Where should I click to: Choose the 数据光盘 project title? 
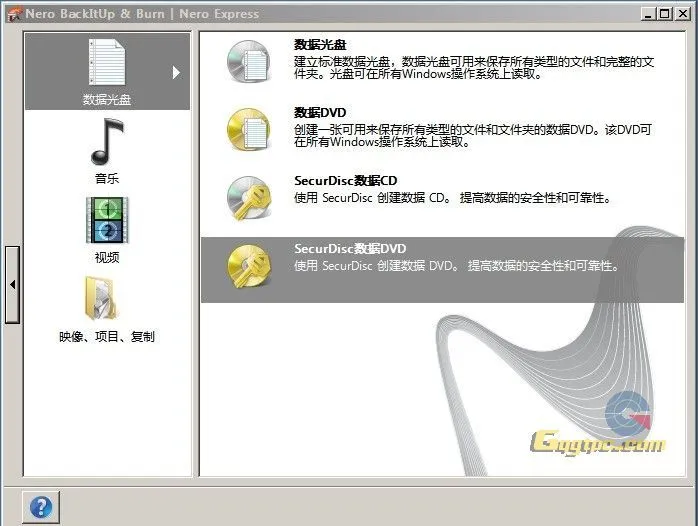coord(320,45)
